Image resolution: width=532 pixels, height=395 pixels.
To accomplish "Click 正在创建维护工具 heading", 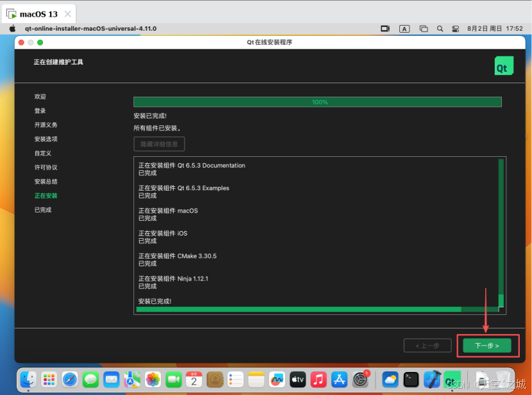I will click(x=58, y=62).
